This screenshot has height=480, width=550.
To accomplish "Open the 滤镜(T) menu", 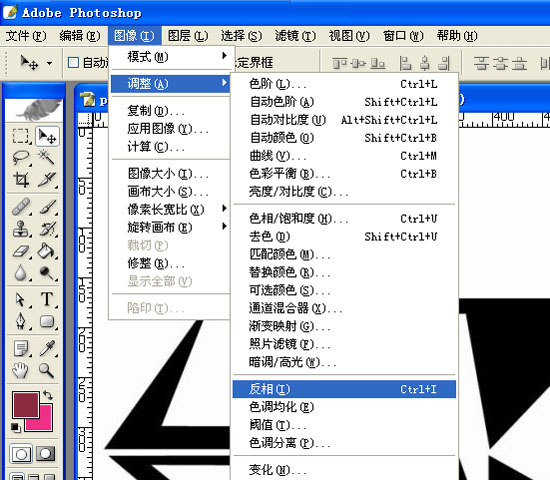I will pyautogui.click(x=295, y=36).
